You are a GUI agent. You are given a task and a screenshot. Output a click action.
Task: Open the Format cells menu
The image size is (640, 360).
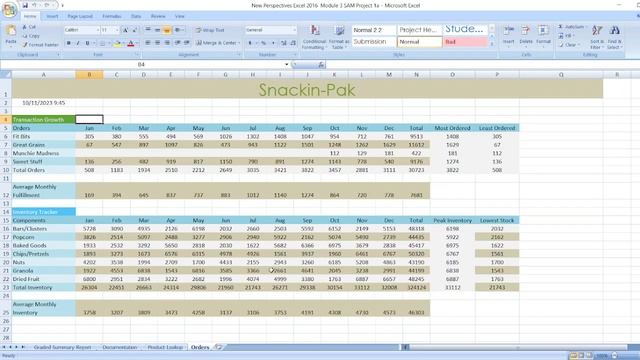(x=543, y=36)
